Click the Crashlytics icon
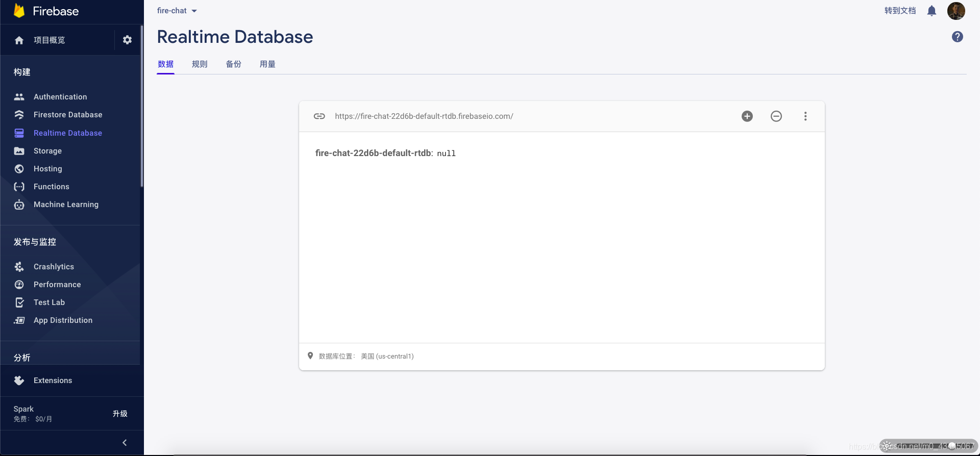The width and height of the screenshot is (980, 456). (19, 267)
